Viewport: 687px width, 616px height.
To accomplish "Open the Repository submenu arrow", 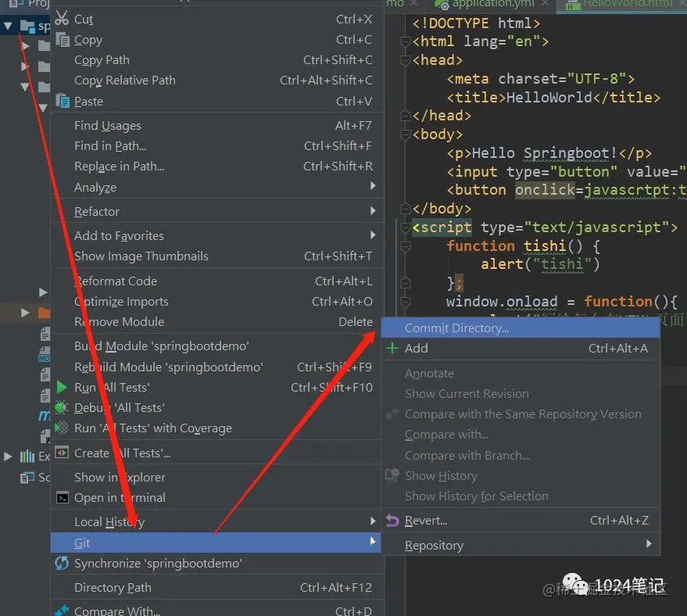I will 649,544.
